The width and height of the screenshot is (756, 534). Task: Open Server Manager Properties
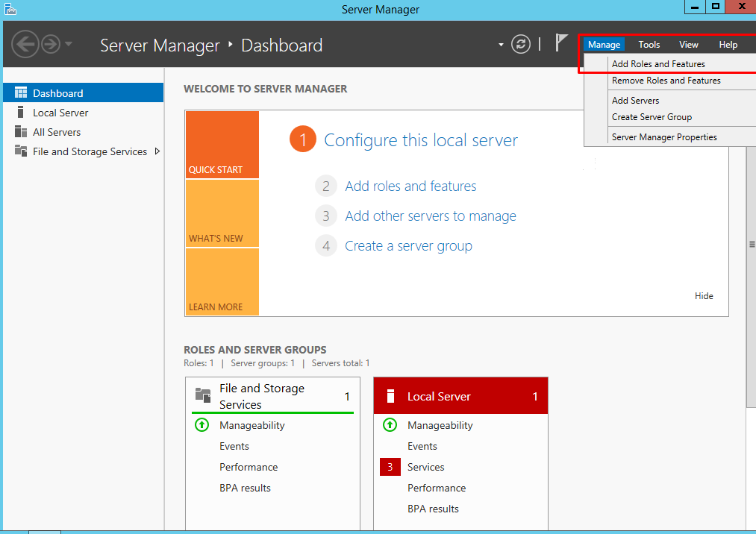pos(670,137)
